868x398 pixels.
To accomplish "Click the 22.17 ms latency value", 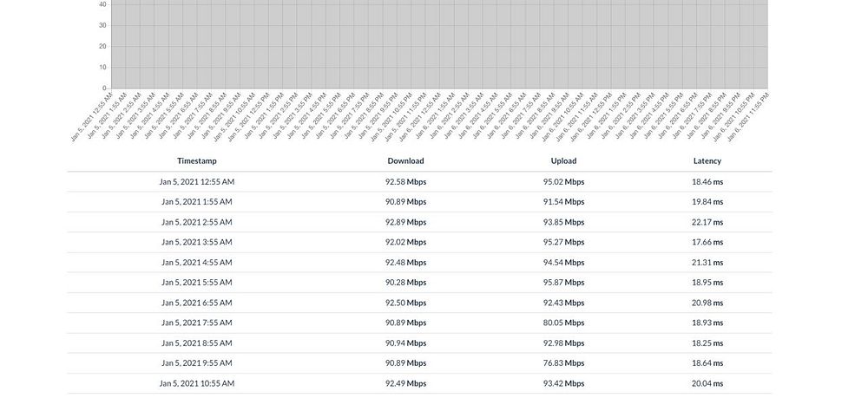I will (x=707, y=222).
